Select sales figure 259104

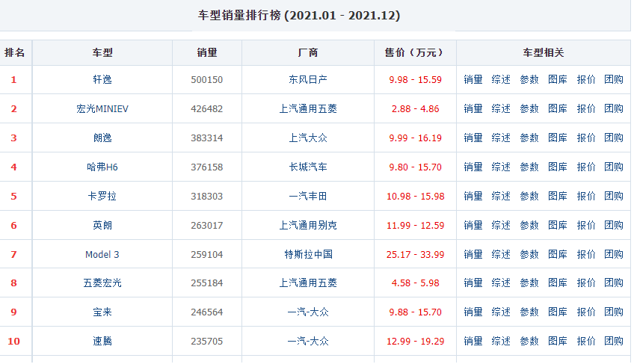click(x=207, y=254)
